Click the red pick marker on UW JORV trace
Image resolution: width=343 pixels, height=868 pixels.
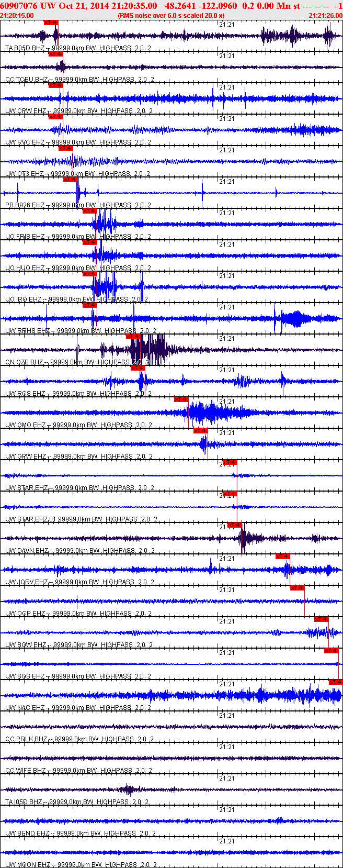[x=282, y=557]
